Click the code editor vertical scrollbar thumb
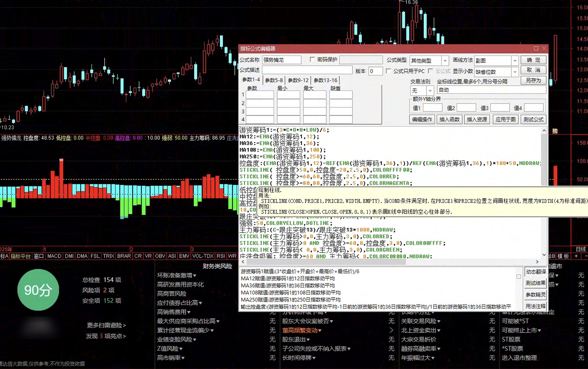 click(544, 159)
